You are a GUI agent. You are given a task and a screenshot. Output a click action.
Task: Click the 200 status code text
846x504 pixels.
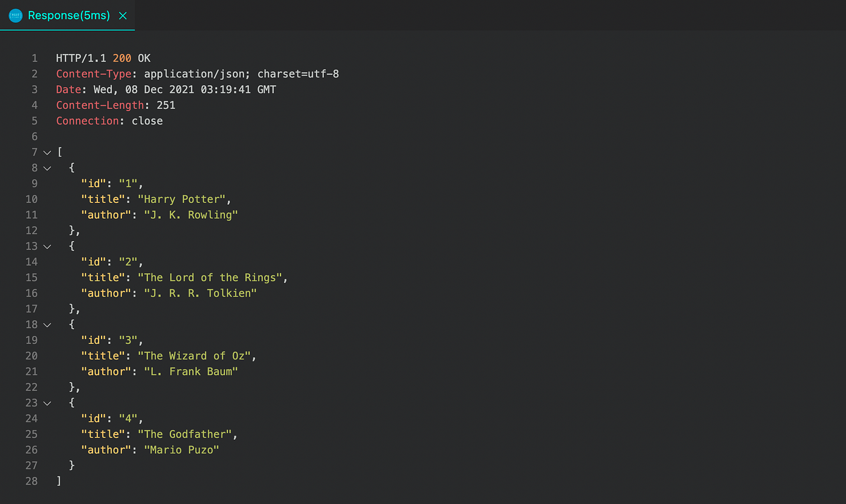tap(121, 58)
